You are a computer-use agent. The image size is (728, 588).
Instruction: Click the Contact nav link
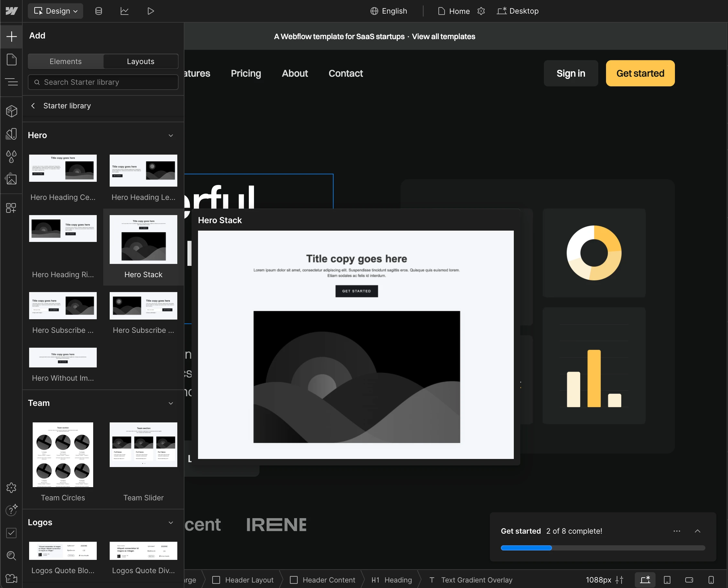pyautogui.click(x=346, y=73)
